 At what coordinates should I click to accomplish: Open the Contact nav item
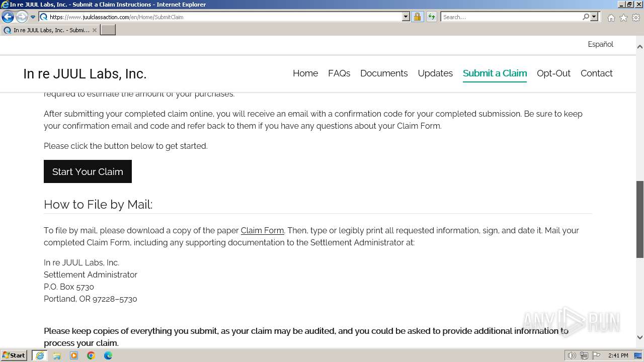click(x=596, y=73)
